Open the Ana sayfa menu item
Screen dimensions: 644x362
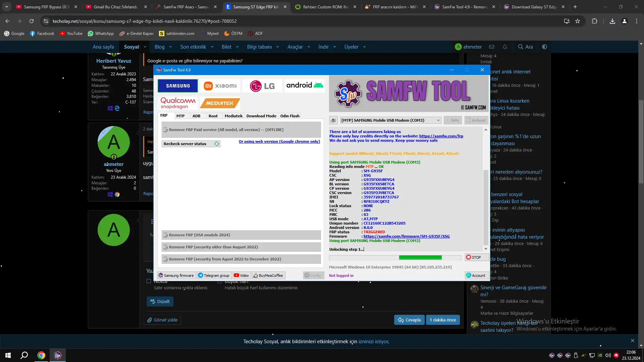point(103,47)
